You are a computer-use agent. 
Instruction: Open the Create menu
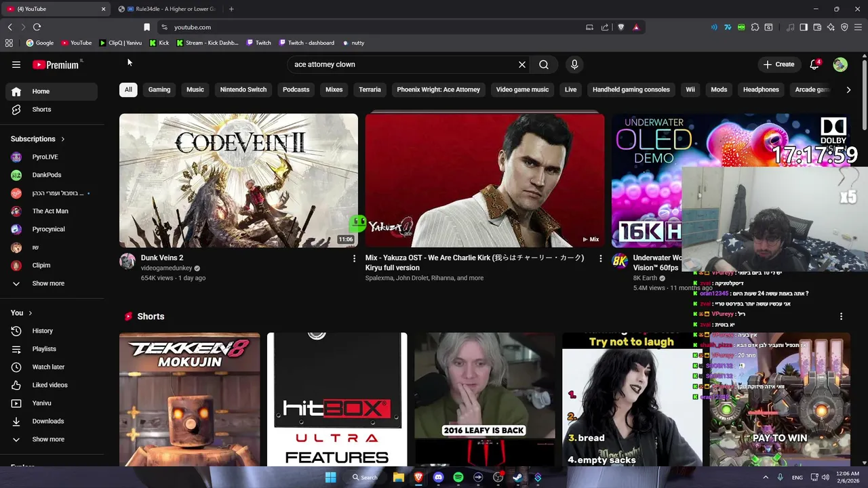[x=778, y=64]
